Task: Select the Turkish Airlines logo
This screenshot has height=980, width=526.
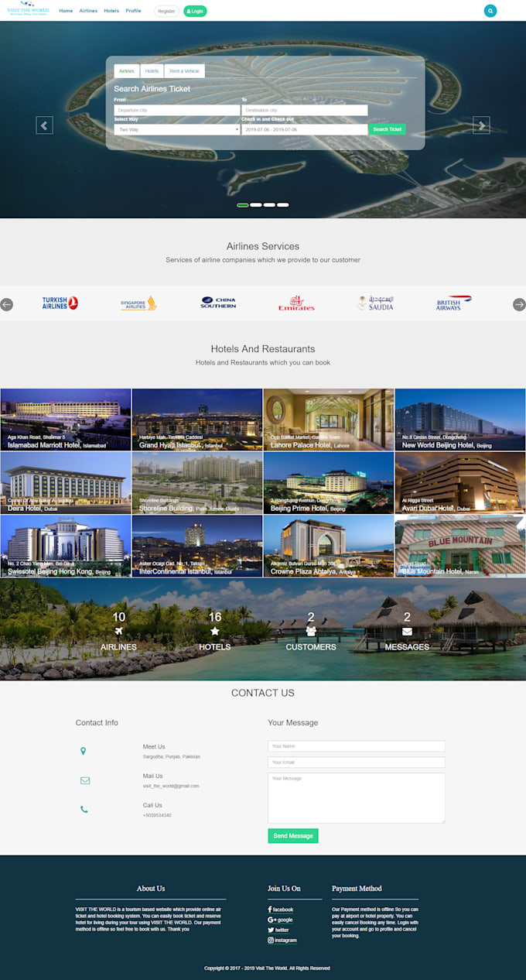Action: (x=60, y=303)
